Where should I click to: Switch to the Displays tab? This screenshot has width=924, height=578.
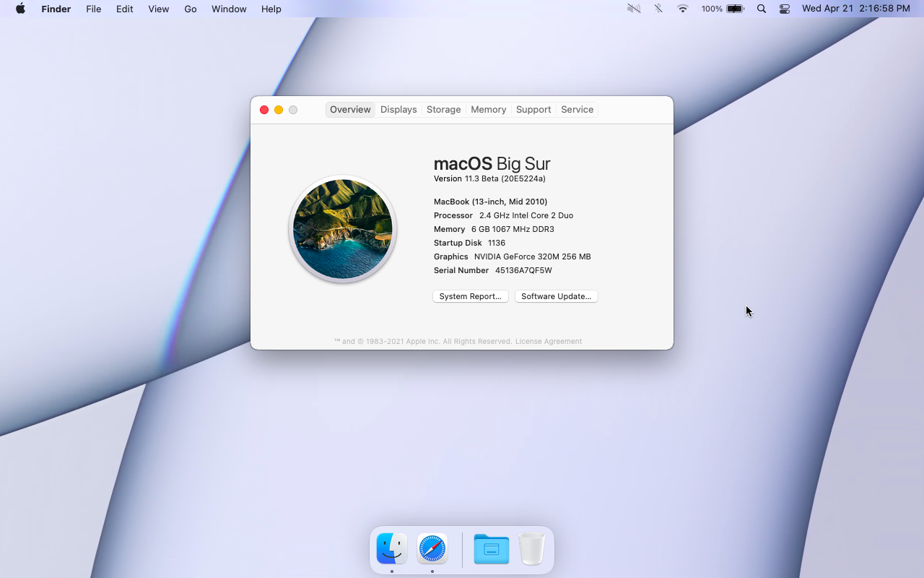(398, 110)
